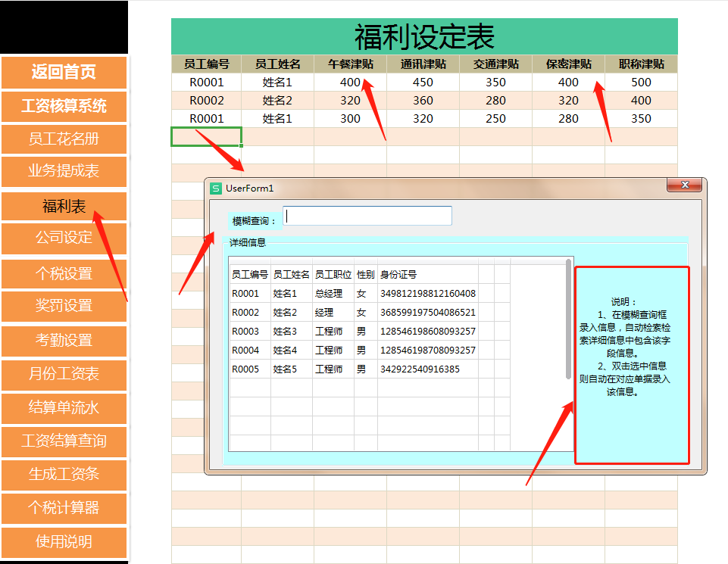
Task: Click the 通讯津贴 column header
Action: (x=423, y=64)
